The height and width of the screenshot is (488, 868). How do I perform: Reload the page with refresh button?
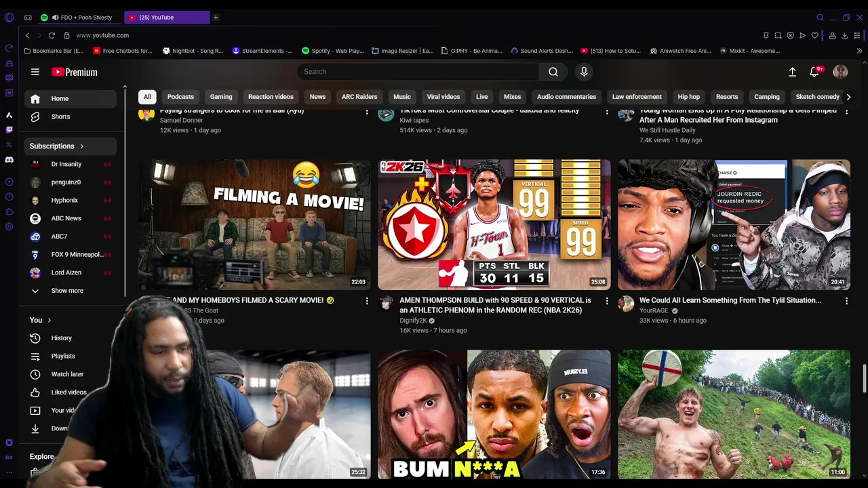tap(52, 35)
